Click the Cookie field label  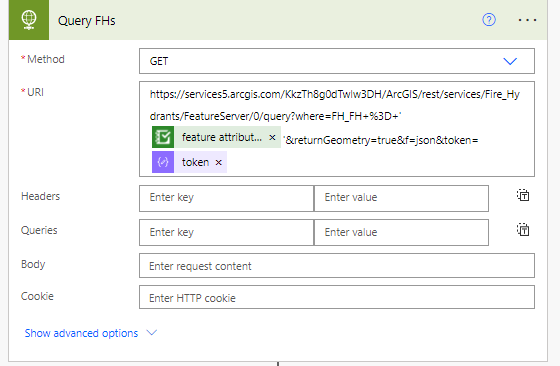37,296
